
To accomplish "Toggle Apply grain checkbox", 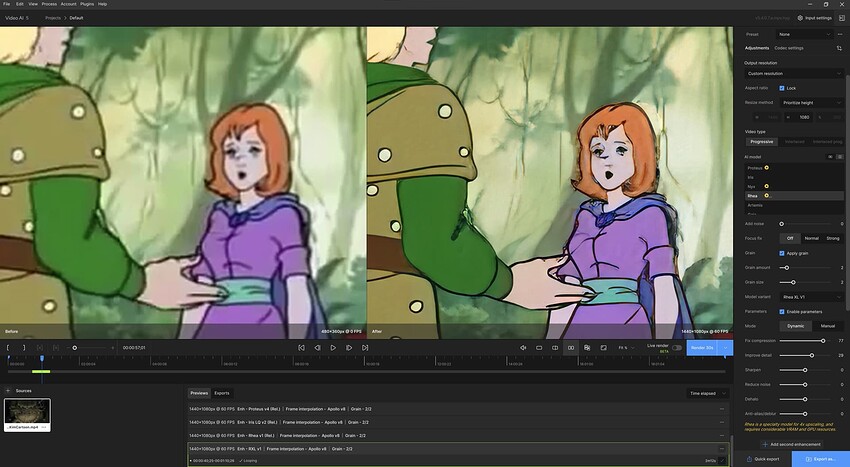I will pos(782,253).
